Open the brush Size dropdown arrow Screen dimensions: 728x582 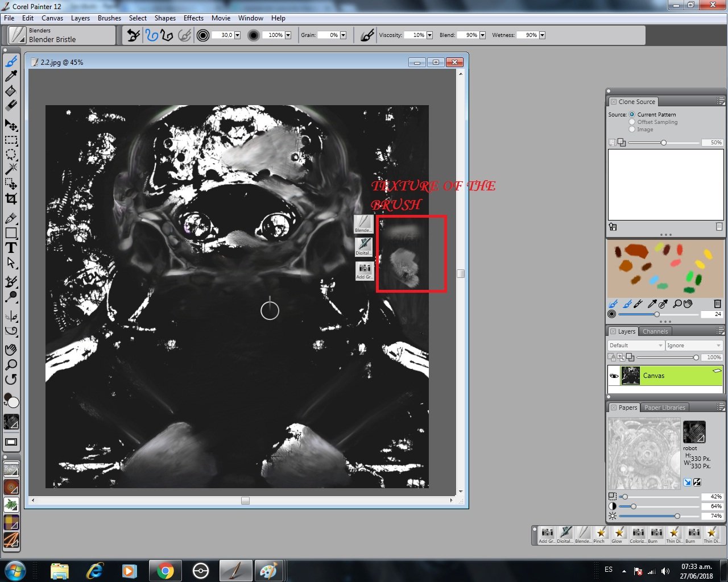237,35
